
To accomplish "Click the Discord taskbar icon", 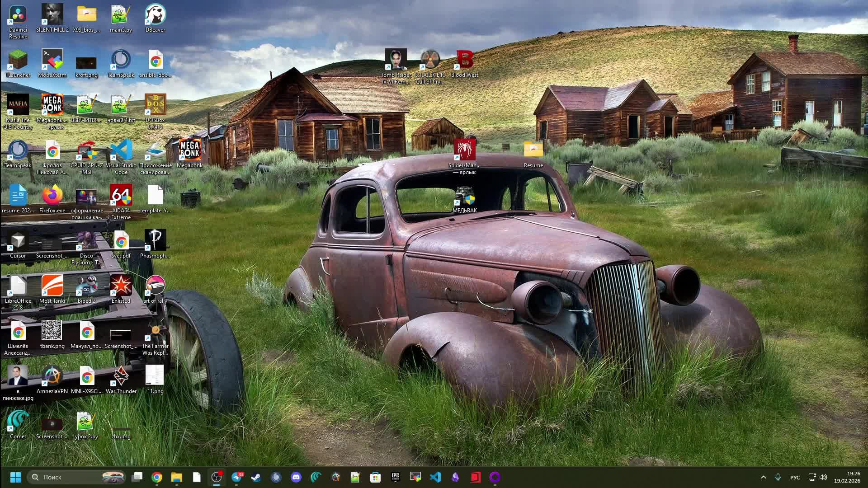I will [x=296, y=477].
